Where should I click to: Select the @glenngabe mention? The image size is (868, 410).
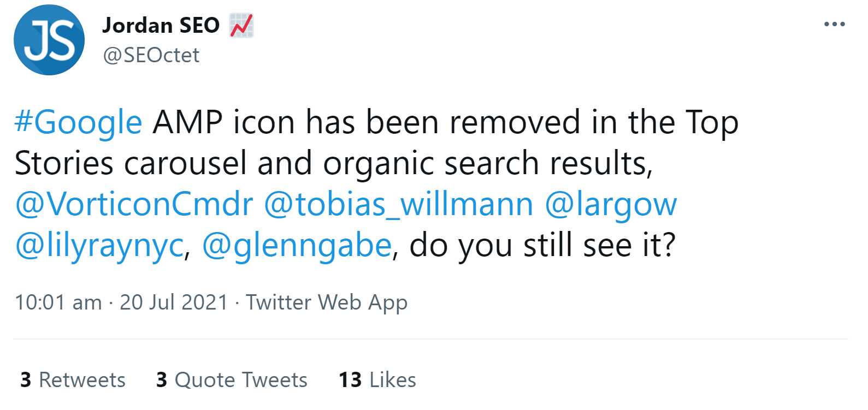(x=297, y=245)
